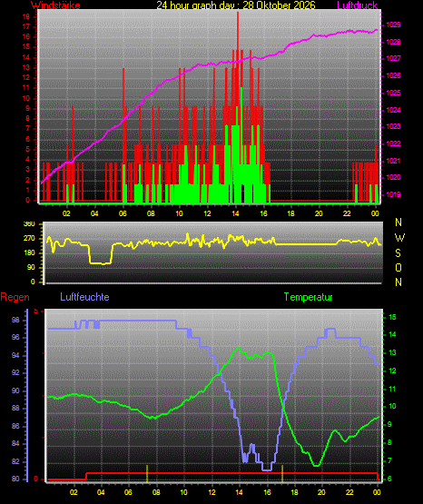Select 94 on the humidity axis
The height and width of the screenshot is (504, 423).
pos(15,355)
